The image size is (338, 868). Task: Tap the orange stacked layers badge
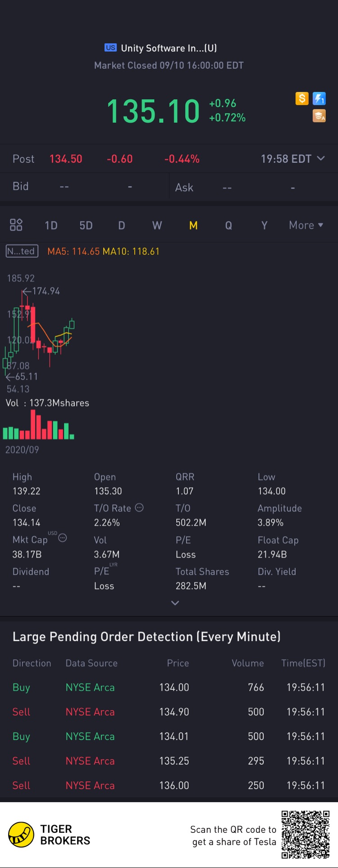click(x=319, y=116)
